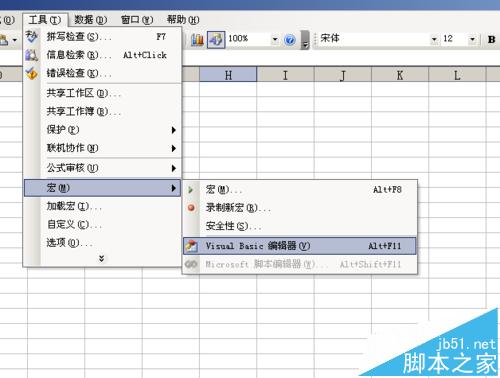The image size is (500, 378).
Task: Expand the 联机协作(N) submenu
Action: (x=103, y=148)
